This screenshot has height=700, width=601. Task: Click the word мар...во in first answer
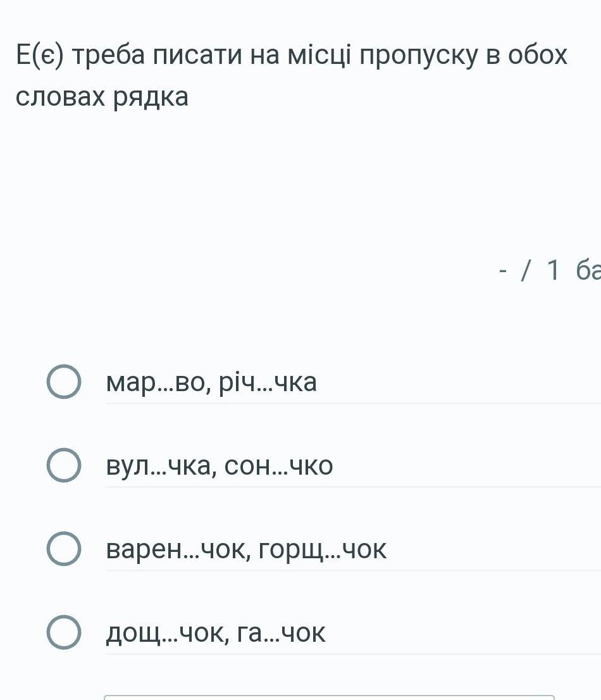[158, 383]
